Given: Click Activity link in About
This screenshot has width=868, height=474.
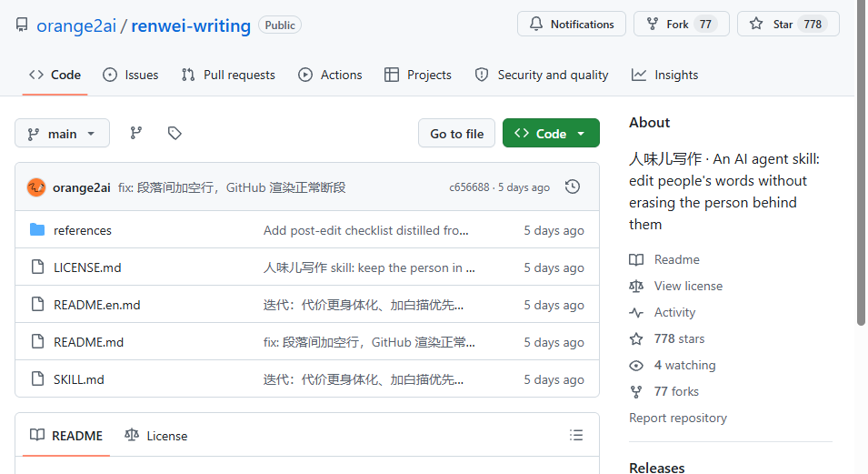Looking at the screenshot, I should click(674, 313).
